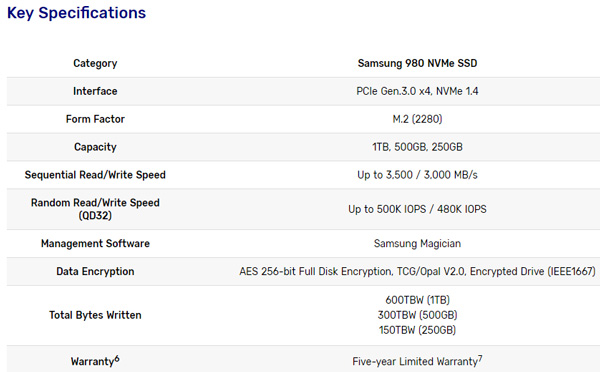This screenshot has height=372, width=600.
Task: Click the 500K IOPS / 480K IOPS value
Action: click(432, 209)
